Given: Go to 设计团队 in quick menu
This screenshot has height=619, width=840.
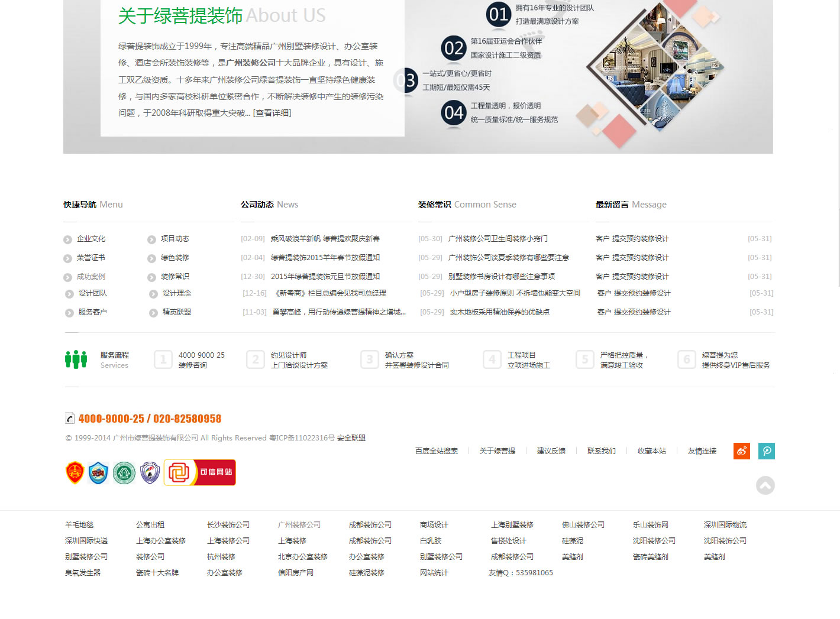Looking at the screenshot, I should pos(93,293).
